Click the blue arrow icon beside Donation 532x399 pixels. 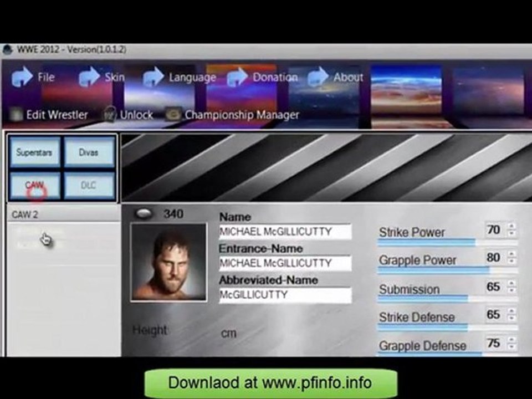point(237,76)
